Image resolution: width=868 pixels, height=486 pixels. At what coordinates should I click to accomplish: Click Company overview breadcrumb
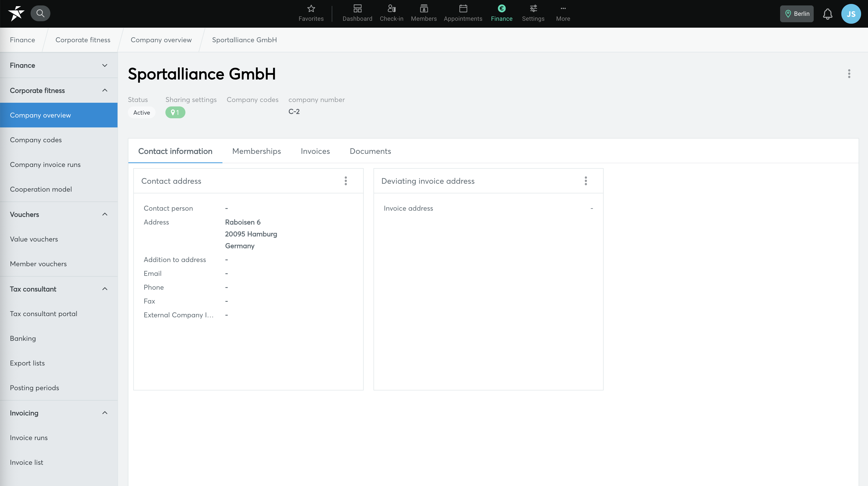click(161, 40)
